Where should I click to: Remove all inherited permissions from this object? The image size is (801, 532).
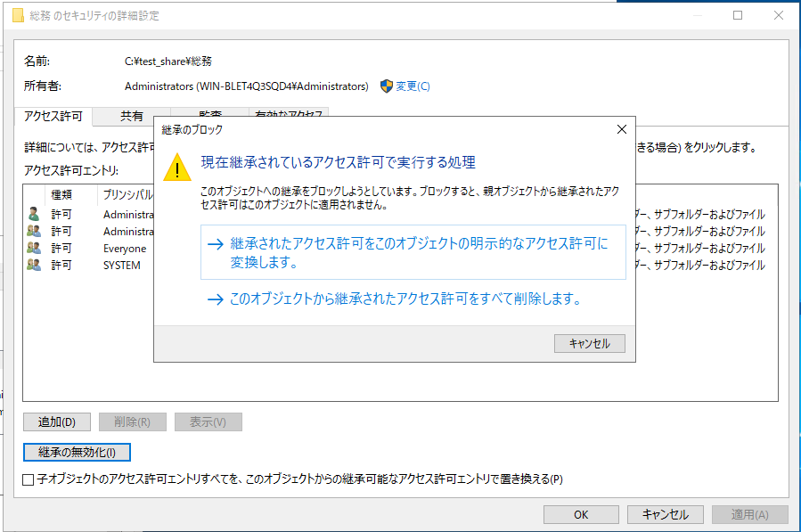pos(395,299)
